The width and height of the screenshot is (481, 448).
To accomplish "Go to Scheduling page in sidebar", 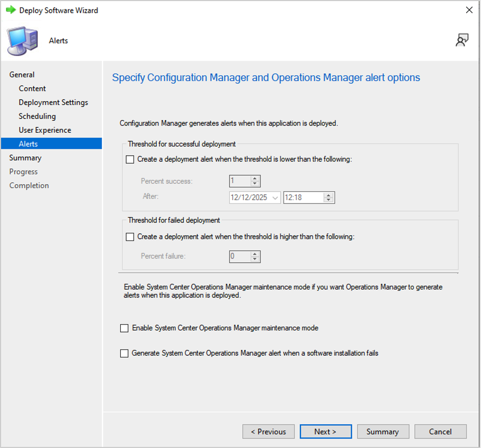I will [37, 116].
